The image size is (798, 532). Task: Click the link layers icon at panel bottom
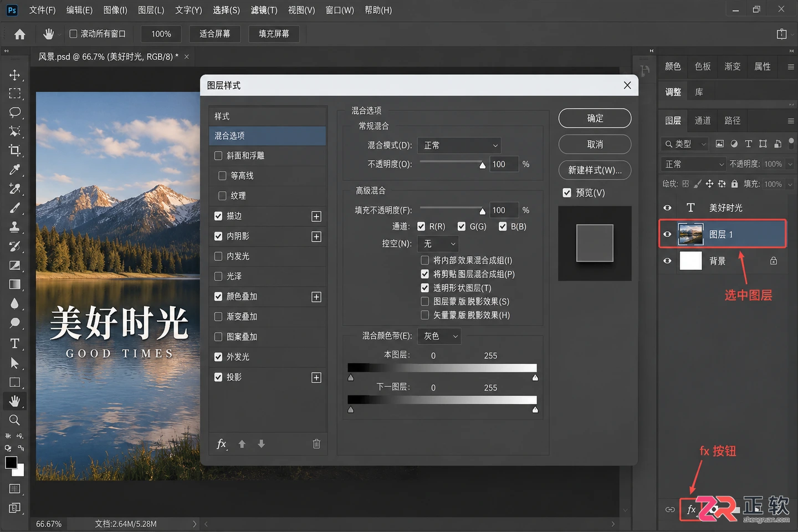click(669, 509)
